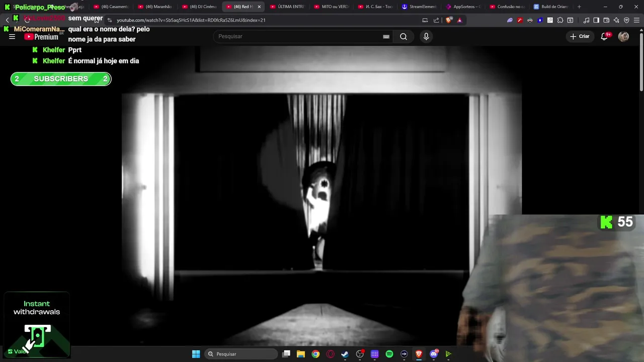Click the taskbar Pesquisar search box

point(242,354)
